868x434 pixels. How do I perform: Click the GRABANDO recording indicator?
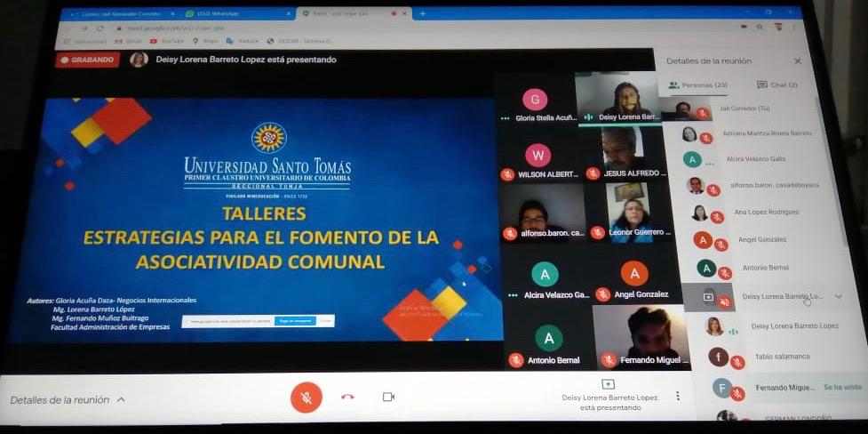point(87,60)
